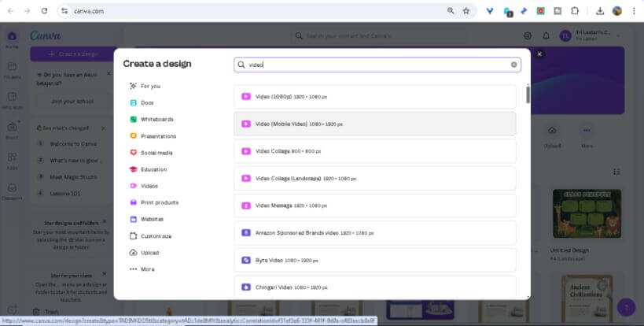Choose Amazon Sponsored Brands video

pos(375,232)
